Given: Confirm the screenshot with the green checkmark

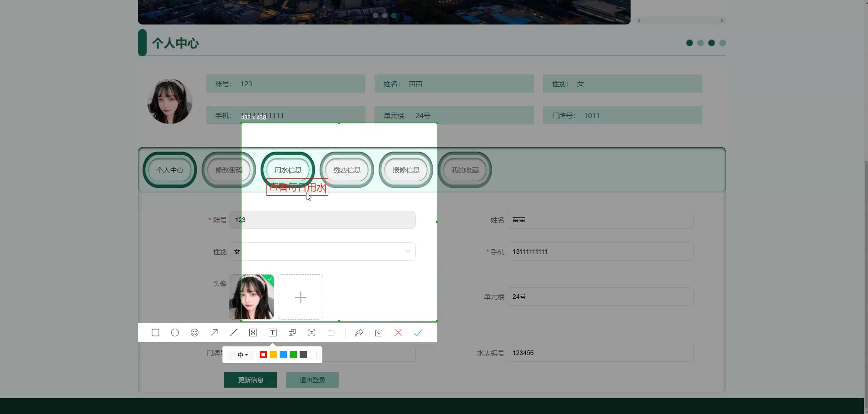Looking at the screenshot, I should tap(418, 333).
